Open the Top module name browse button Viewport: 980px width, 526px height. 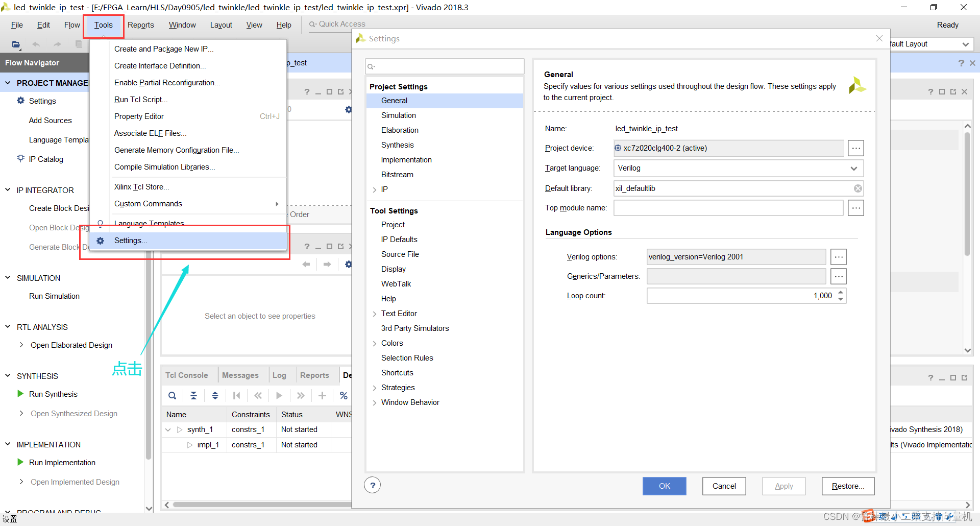(x=856, y=208)
